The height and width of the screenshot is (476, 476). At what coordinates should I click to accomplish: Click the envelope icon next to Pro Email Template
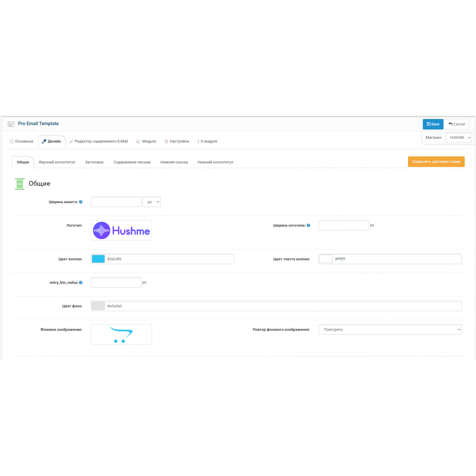11,124
